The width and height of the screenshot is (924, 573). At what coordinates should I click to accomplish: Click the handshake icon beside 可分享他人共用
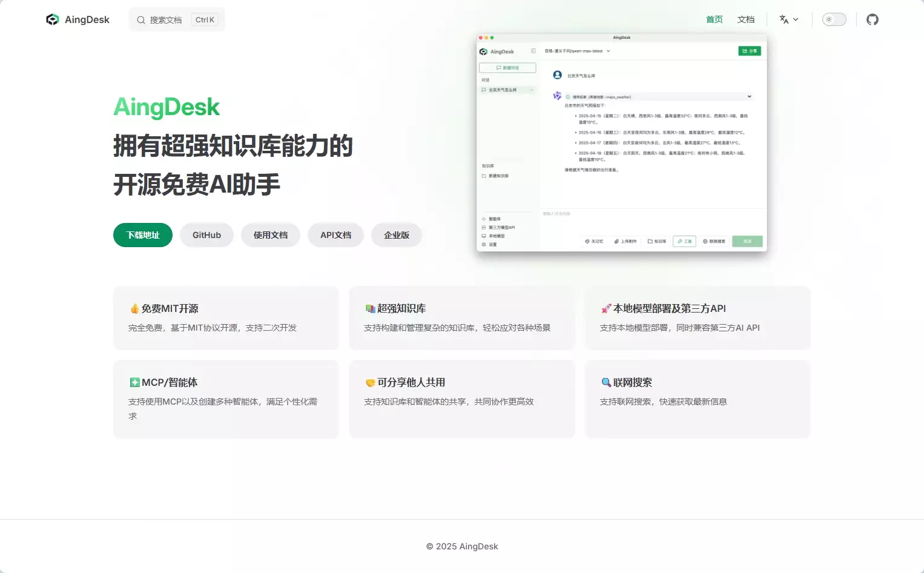point(370,383)
